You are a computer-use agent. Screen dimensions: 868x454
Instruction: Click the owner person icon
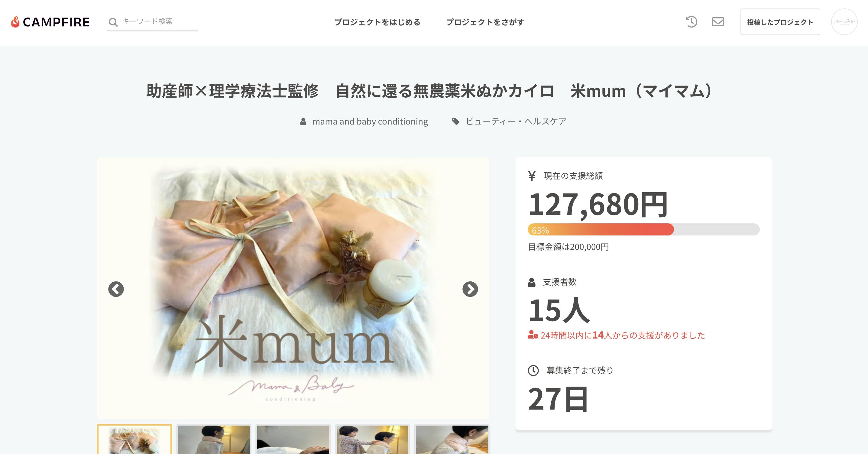pyautogui.click(x=303, y=121)
